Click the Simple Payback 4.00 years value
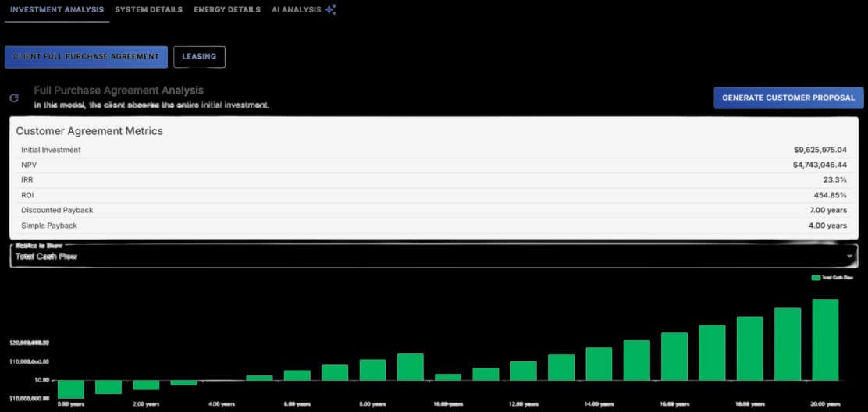868x412 pixels. pos(827,226)
